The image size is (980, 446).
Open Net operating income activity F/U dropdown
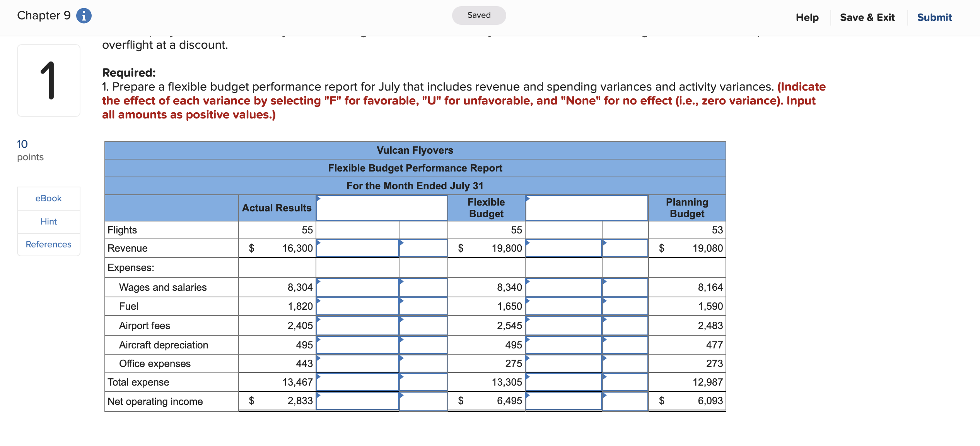625,401
